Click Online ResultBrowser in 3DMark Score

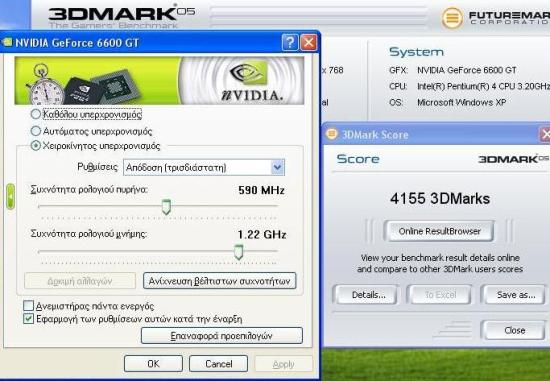[x=439, y=231]
